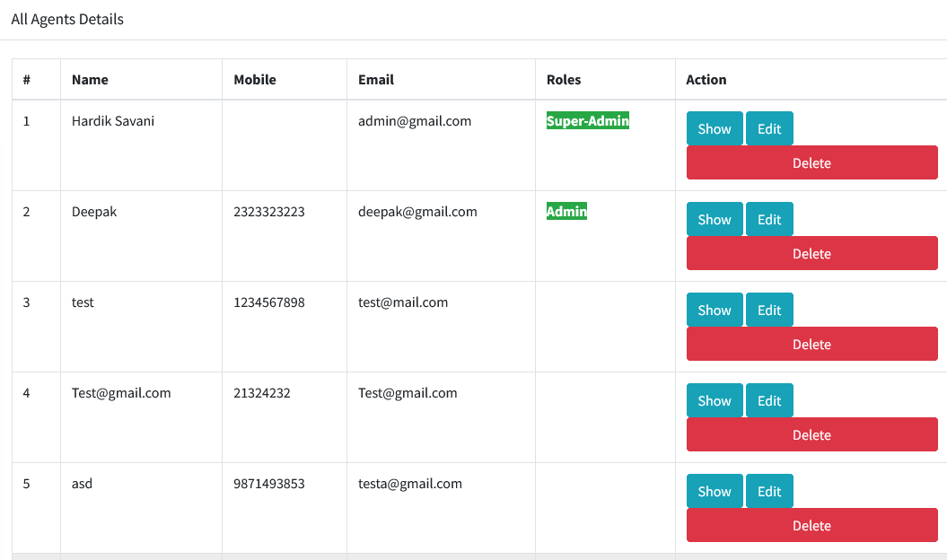Delete the asd agent

[x=811, y=525]
